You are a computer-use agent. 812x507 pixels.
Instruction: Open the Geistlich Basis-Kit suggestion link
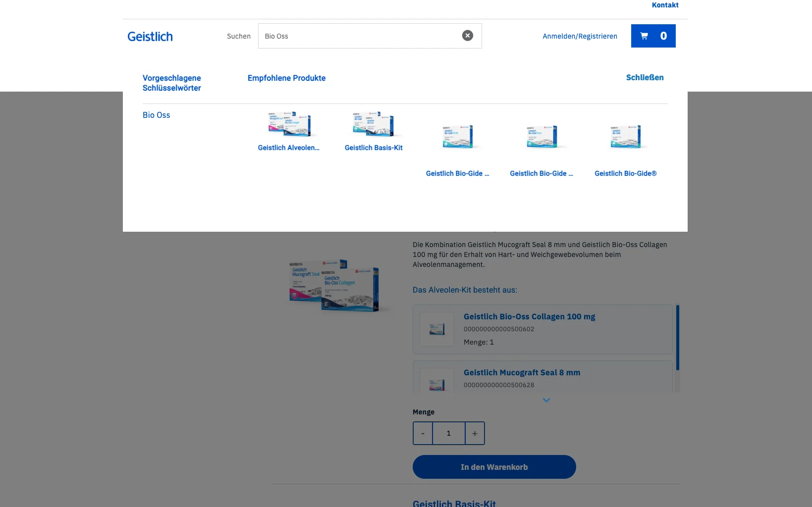click(x=374, y=148)
